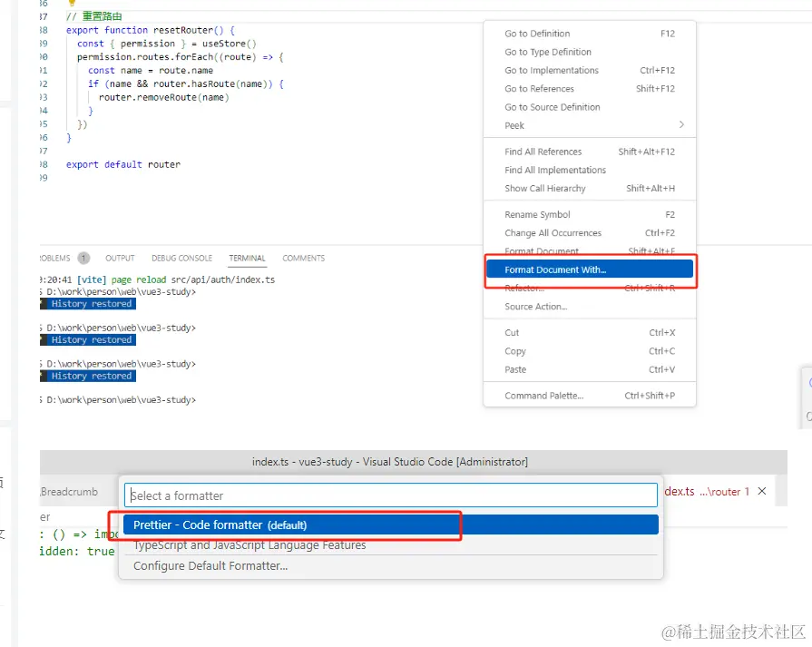Choose Go to Definition in context menu
The image size is (812, 647).
590,34
